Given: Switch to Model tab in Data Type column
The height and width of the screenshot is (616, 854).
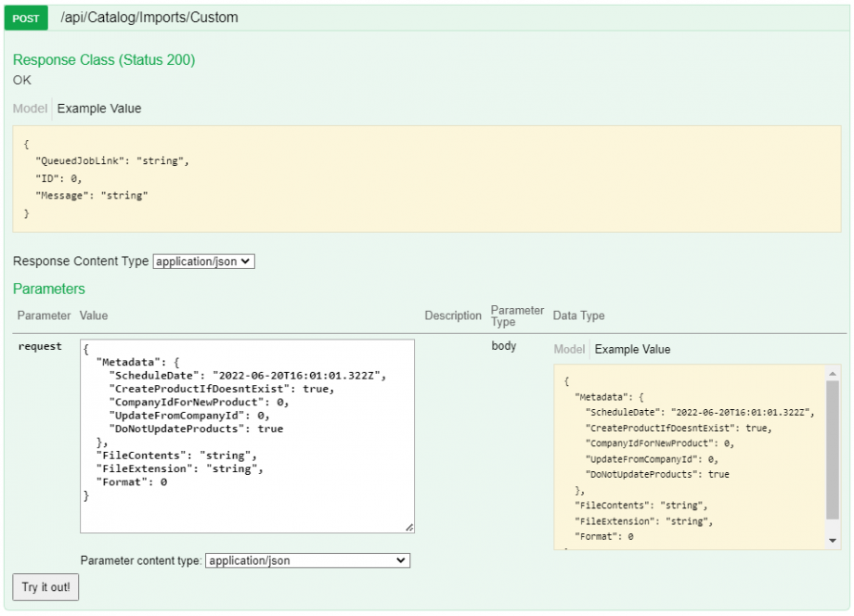Looking at the screenshot, I should point(568,349).
